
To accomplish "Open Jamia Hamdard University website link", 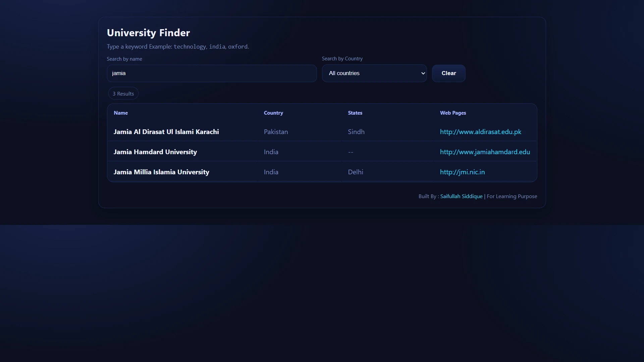I will tap(484, 152).
